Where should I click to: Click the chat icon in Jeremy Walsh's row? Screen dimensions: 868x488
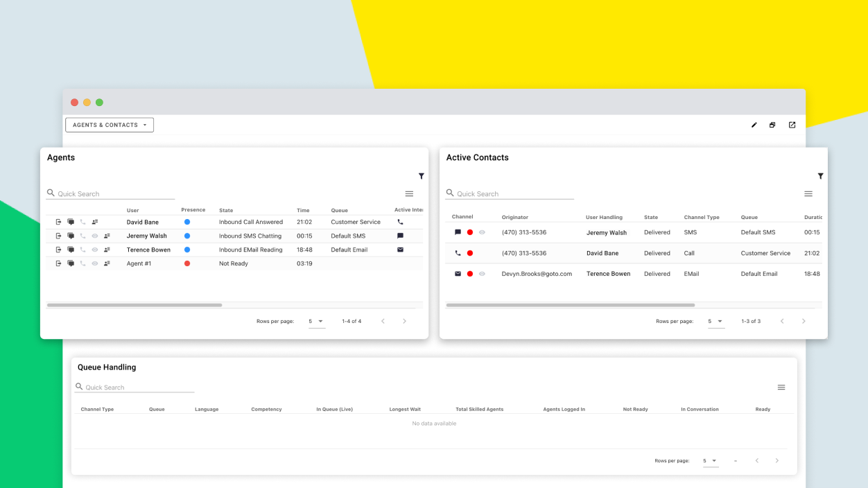coord(71,236)
